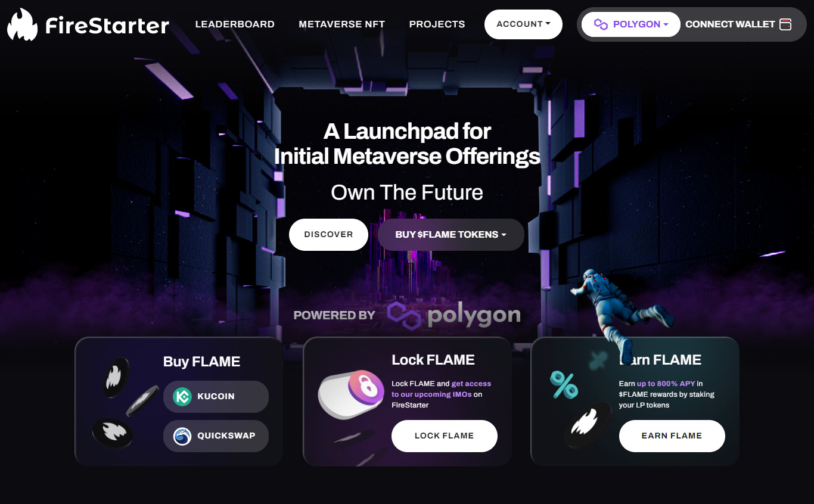This screenshot has height=504, width=814.
Task: Click the flame coin in Earn FLAME card
Action: click(x=588, y=426)
